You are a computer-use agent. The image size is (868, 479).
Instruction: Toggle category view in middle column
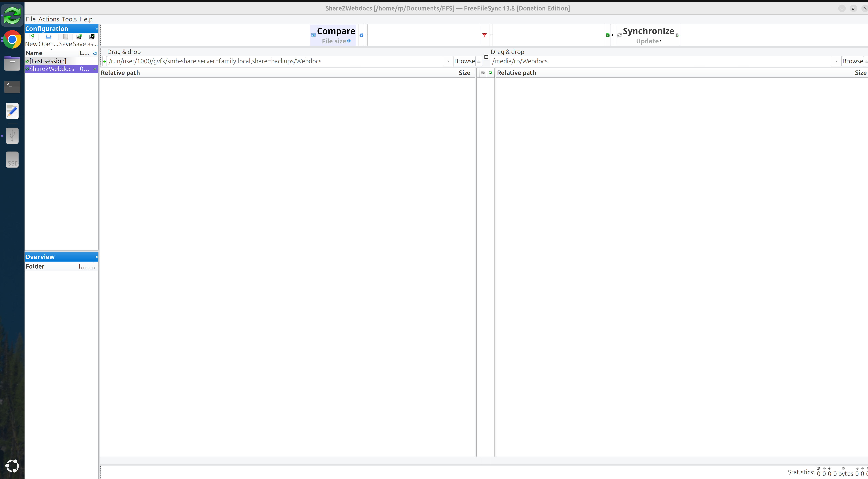(x=483, y=73)
